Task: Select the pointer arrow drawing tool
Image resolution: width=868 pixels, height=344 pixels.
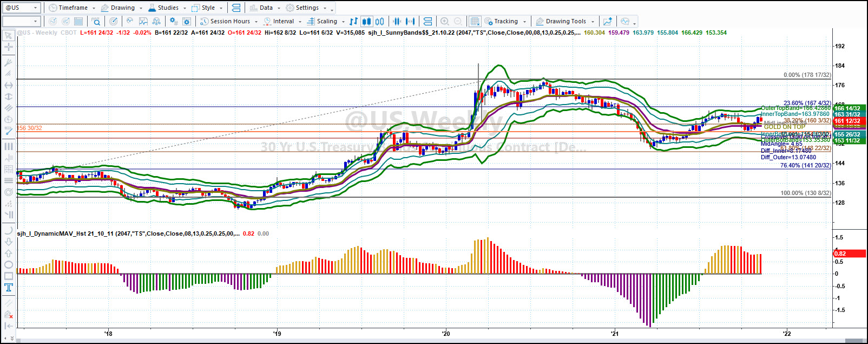Action: [x=9, y=36]
